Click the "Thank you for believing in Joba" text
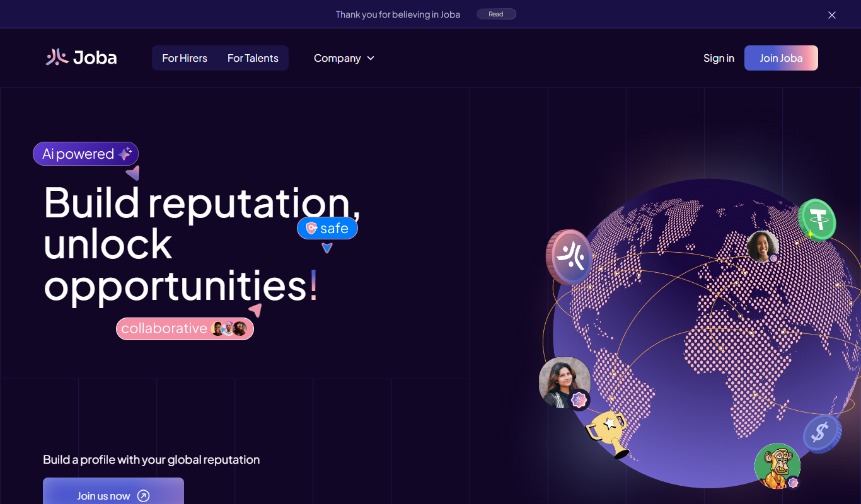The width and height of the screenshot is (861, 504). click(x=398, y=14)
